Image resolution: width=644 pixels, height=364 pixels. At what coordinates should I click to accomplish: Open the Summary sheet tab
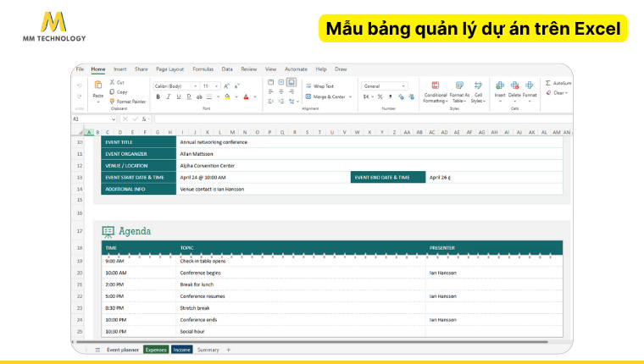pos(208,350)
